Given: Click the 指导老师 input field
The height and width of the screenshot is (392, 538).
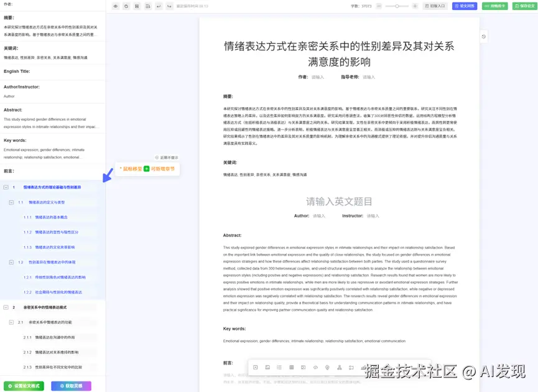Looking at the screenshot, I should click(x=369, y=77).
